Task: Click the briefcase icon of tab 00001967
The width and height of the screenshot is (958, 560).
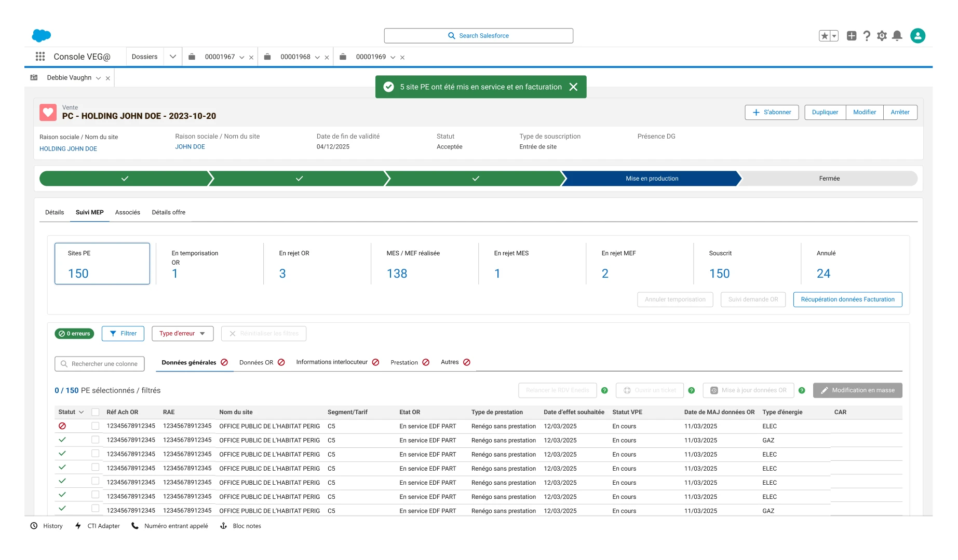Action: [x=192, y=57]
